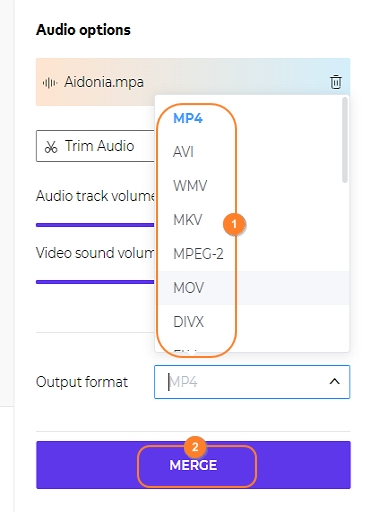Click the orange step 1 badge
The image size is (370, 512).
click(x=234, y=224)
